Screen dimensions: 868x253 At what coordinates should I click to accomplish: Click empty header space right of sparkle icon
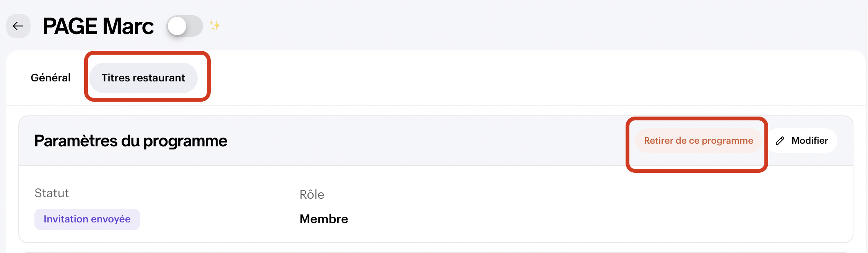(x=497, y=26)
